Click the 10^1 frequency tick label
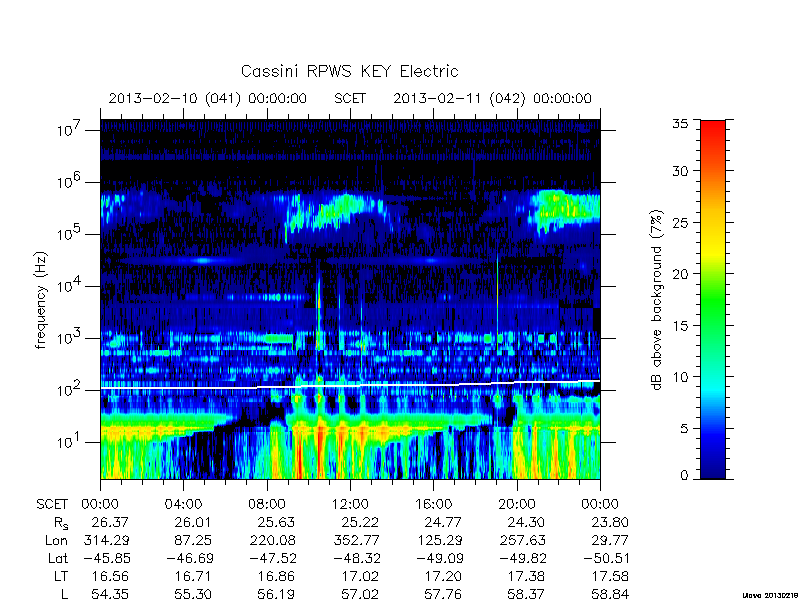The image size is (800, 600). [x=70, y=441]
